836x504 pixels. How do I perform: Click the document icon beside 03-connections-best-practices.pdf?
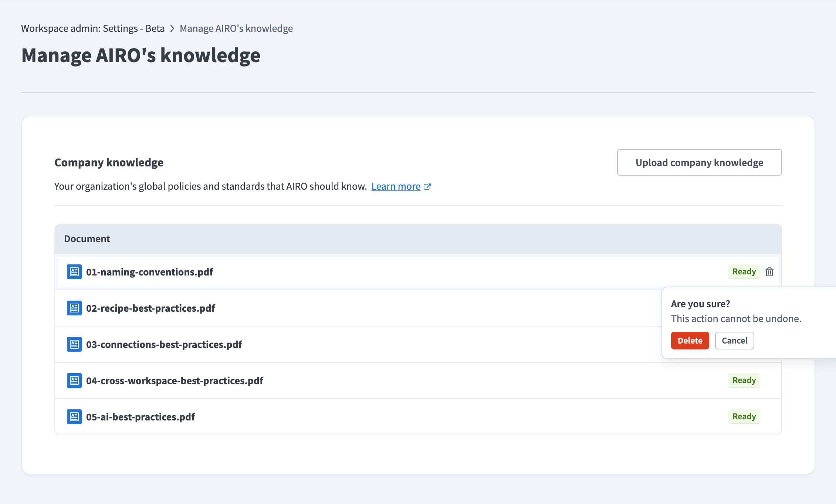(x=74, y=344)
